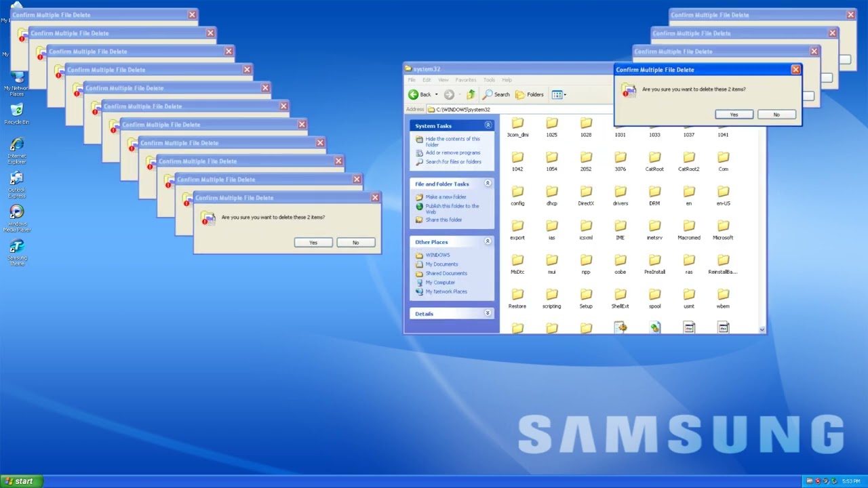The image size is (868, 488).
Task: Select the dhcp folder
Action: pos(552,195)
